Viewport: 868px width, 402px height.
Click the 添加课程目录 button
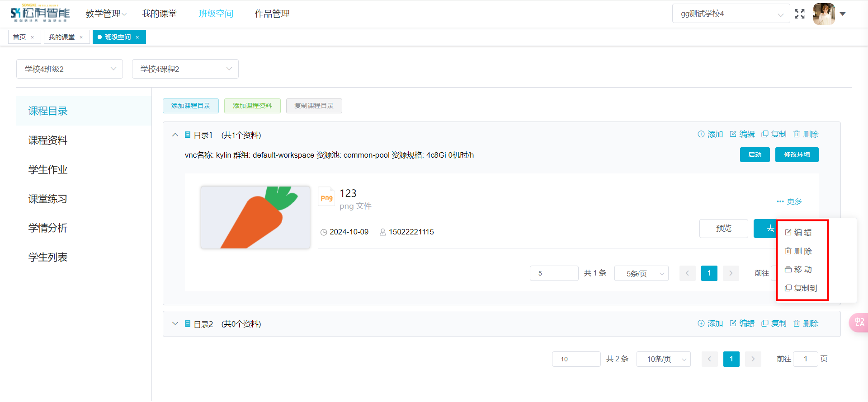(191, 106)
